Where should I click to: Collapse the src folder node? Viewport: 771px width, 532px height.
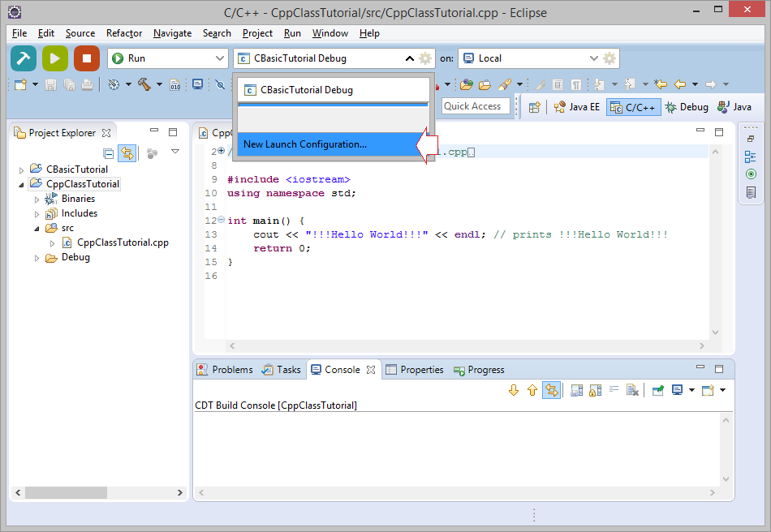pyautogui.click(x=37, y=229)
